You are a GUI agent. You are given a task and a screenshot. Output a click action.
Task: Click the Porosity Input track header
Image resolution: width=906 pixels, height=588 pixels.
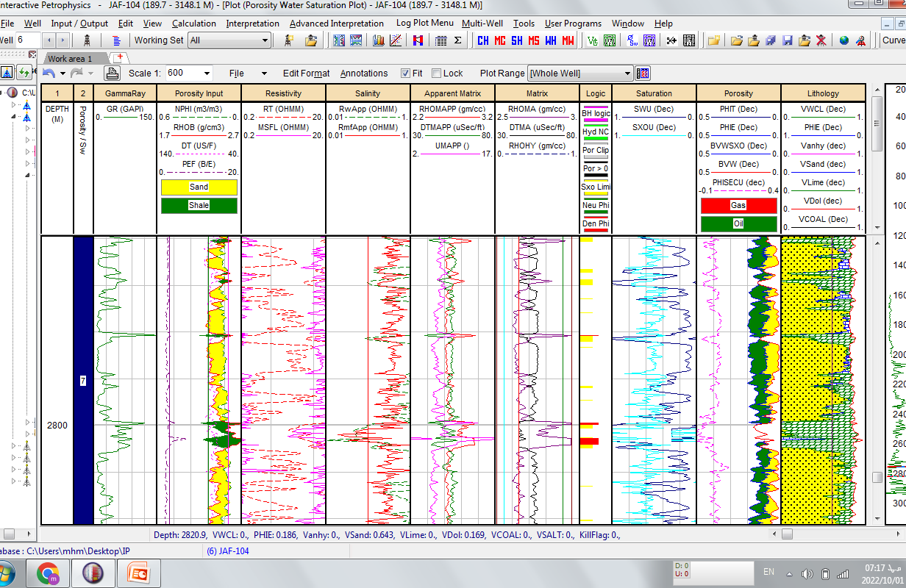pos(199,93)
